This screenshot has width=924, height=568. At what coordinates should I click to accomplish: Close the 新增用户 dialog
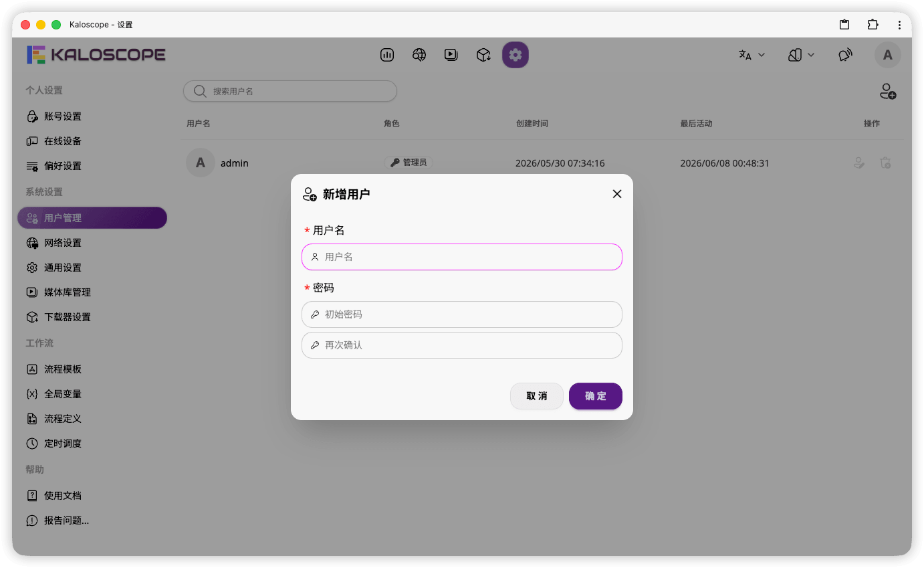point(617,194)
